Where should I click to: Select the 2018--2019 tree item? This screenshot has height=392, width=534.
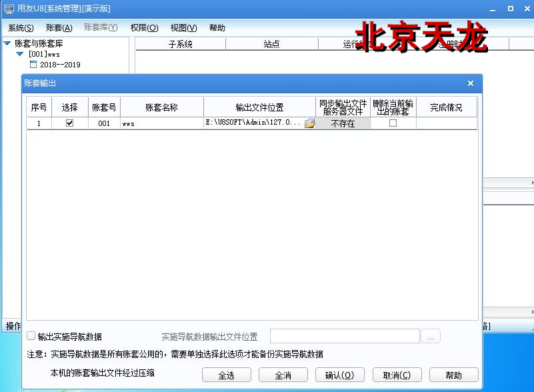(x=60, y=65)
